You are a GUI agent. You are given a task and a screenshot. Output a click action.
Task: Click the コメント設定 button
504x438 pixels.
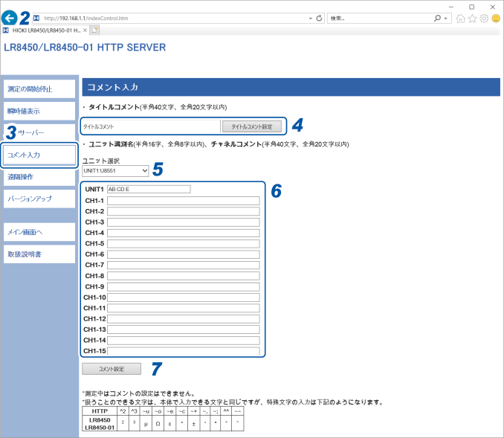112,369
